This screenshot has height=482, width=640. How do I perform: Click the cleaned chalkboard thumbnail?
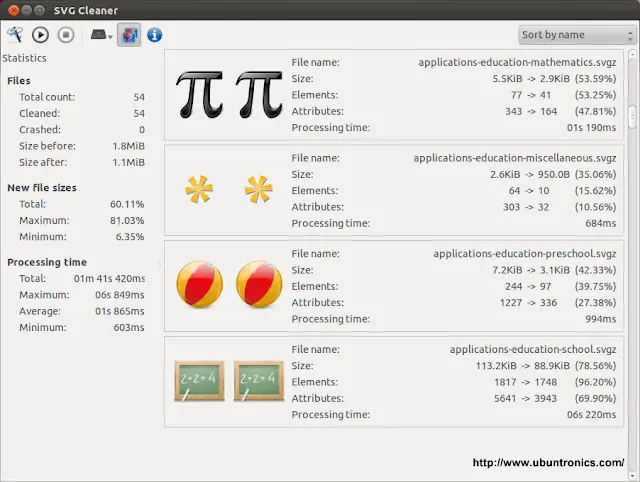pyautogui.click(x=259, y=380)
